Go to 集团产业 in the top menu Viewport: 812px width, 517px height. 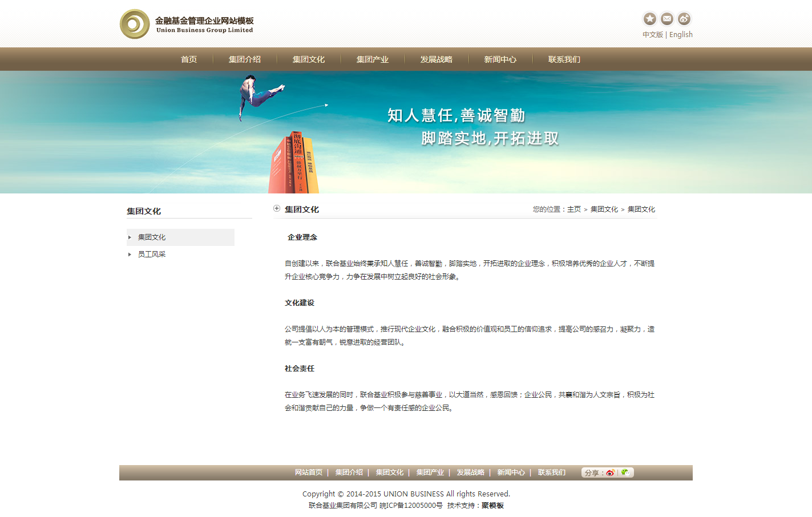[x=373, y=59]
